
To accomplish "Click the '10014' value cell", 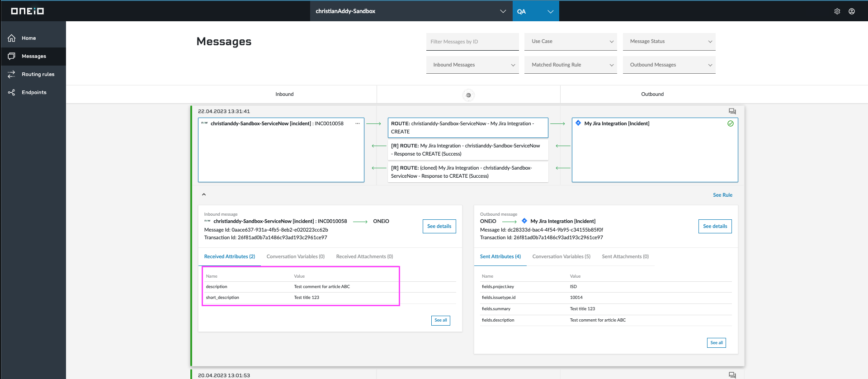I will tap(576, 298).
